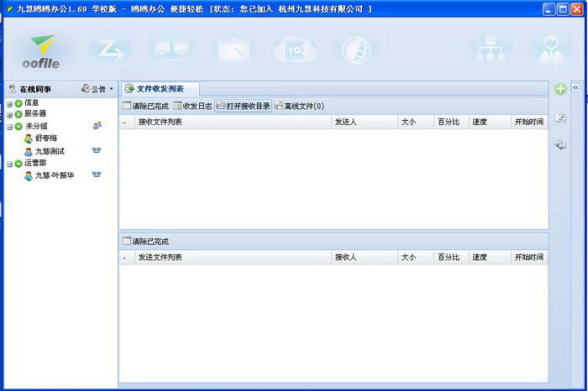Image resolution: width=588 pixels, height=391 pixels.
Task: Open the user profile person icon
Action: [550, 49]
